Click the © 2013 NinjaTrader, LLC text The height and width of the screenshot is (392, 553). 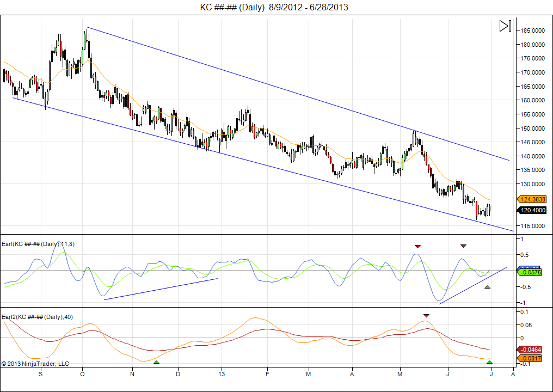[35, 364]
